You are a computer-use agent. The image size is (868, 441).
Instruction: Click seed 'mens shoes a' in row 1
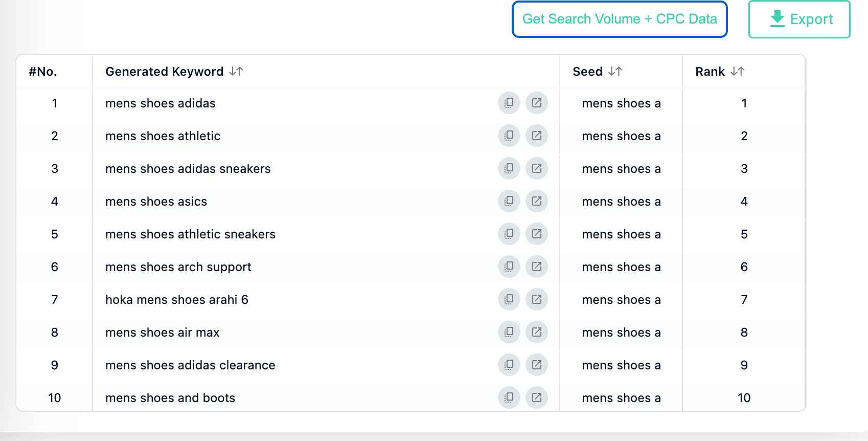(622, 103)
